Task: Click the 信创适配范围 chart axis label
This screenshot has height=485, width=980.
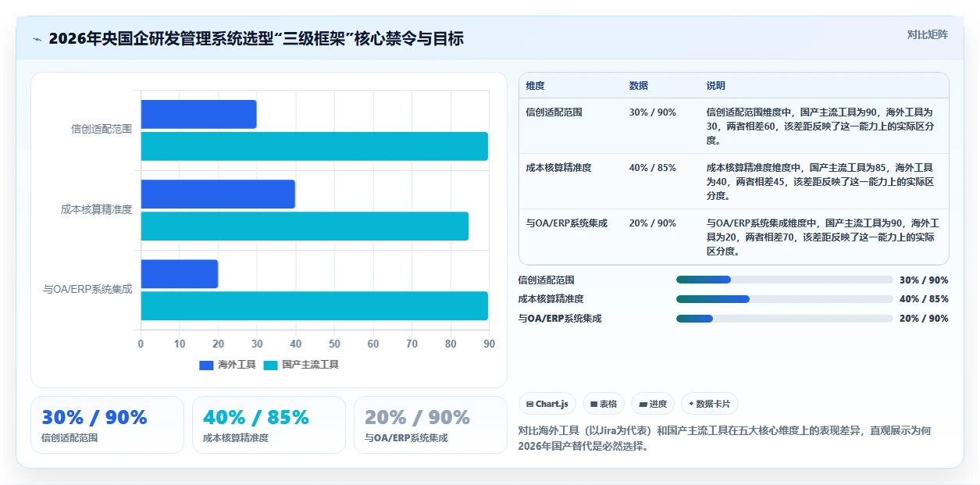Action: (x=102, y=130)
